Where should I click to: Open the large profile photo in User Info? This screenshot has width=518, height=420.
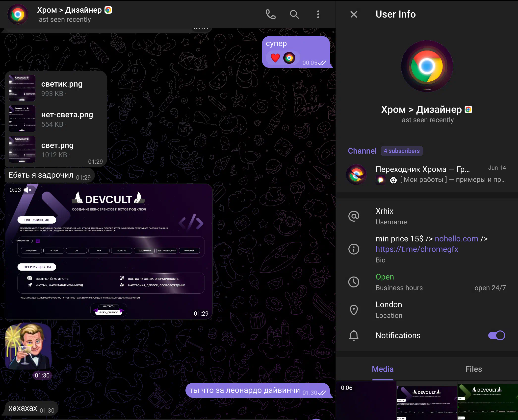(x=427, y=66)
